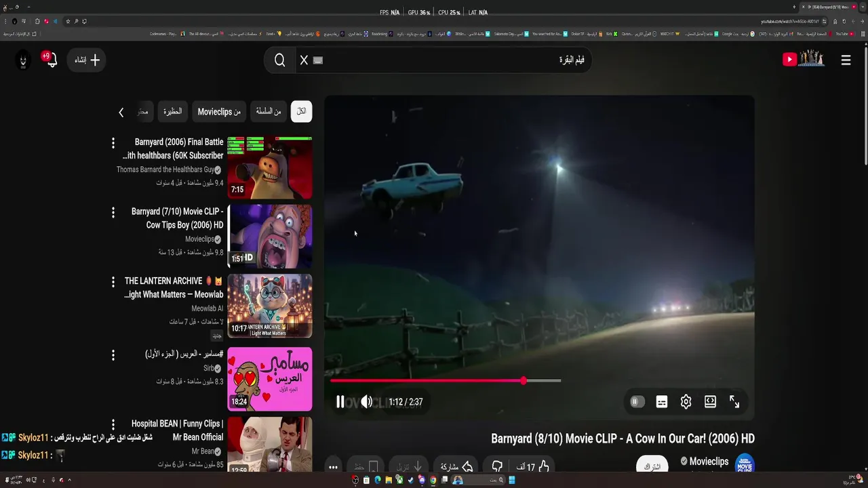Click the search magnifier icon
868x488 pixels.
pyautogui.click(x=279, y=60)
